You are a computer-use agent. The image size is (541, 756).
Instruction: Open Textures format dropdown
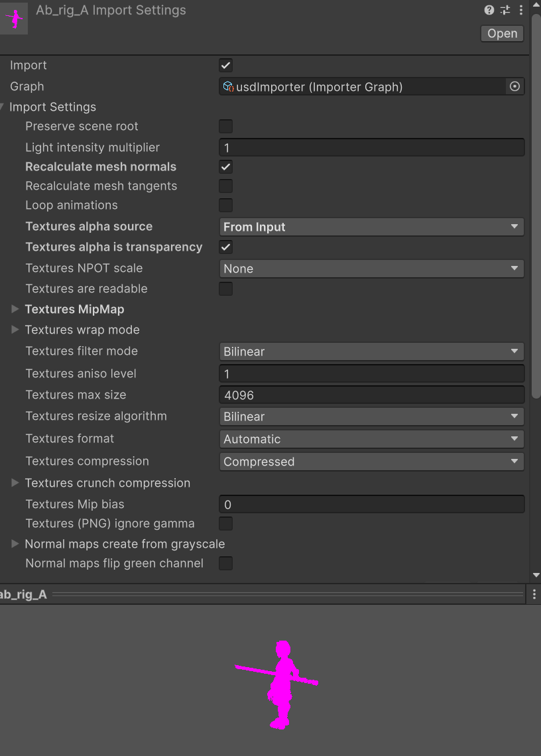click(371, 439)
